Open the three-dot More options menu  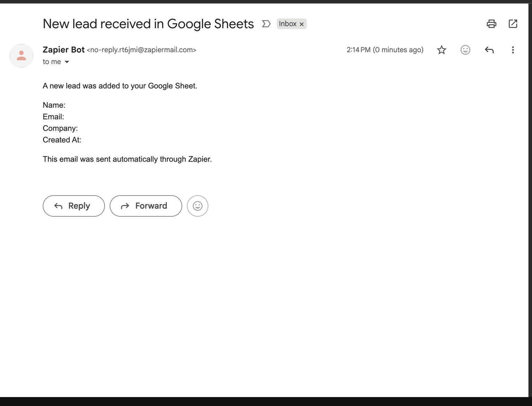(x=513, y=50)
